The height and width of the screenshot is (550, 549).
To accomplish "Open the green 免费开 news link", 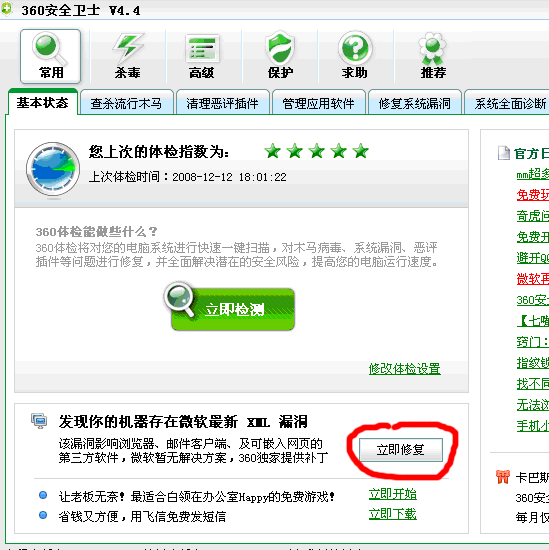I will click(x=533, y=237).
